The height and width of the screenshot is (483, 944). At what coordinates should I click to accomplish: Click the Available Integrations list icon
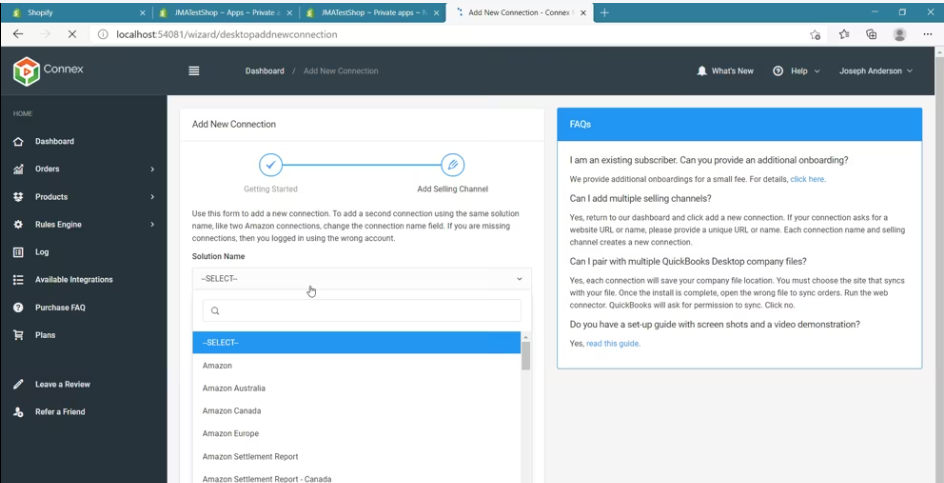(18, 280)
